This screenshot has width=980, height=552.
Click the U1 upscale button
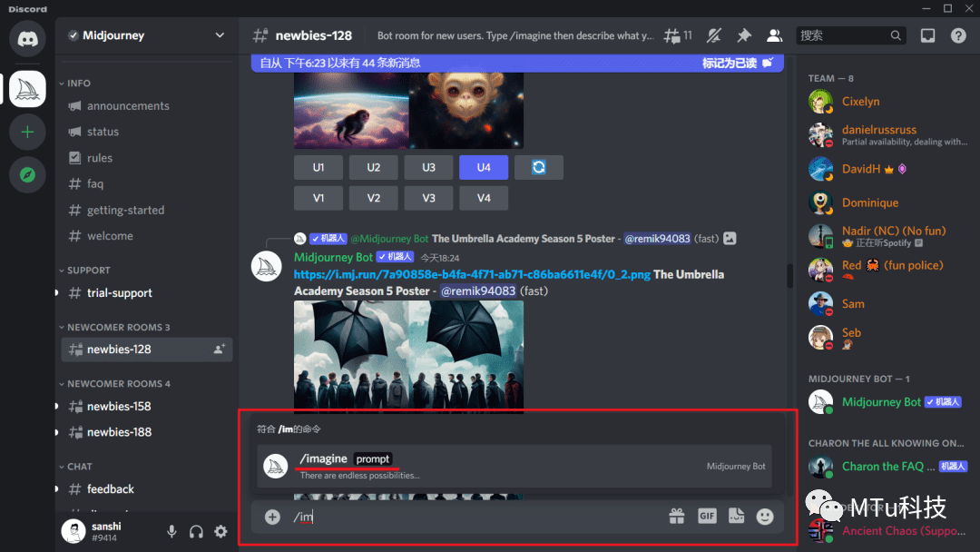(x=318, y=168)
